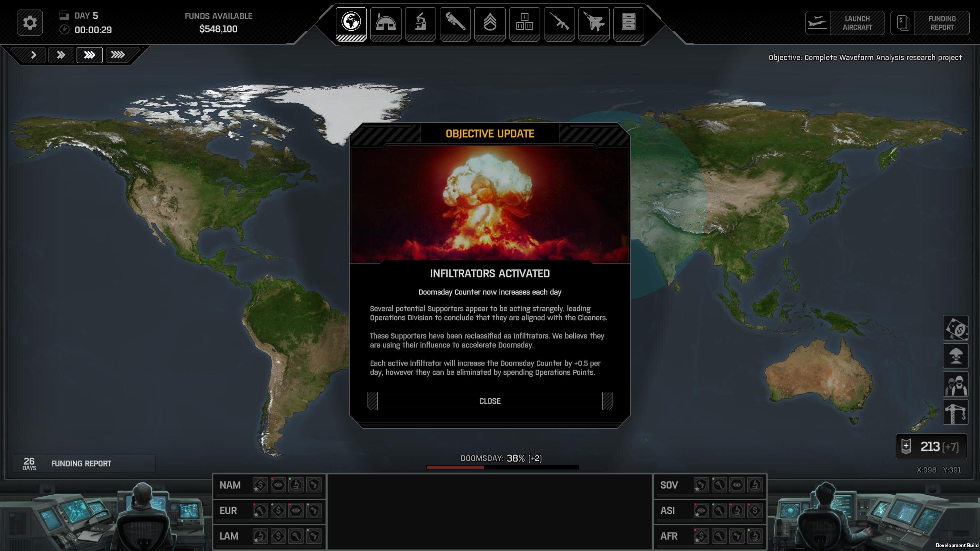Expand the NAM region panel
The width and height of the screenshot is (980, 551).
point(230,485)
